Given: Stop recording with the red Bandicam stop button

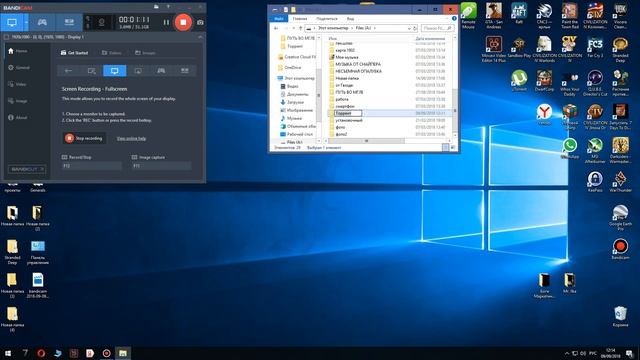Looking at the screenshot, I should click(183, 22).
